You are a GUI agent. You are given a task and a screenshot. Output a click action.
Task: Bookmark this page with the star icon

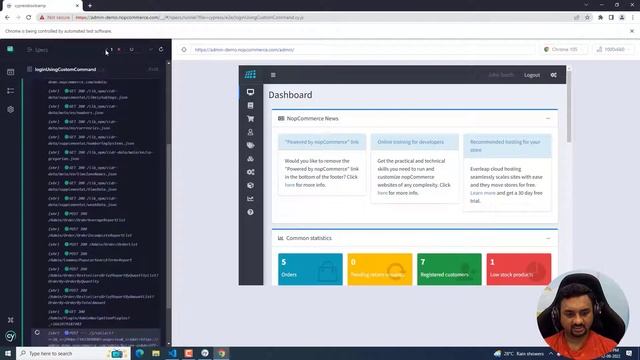tap(587, 18)
